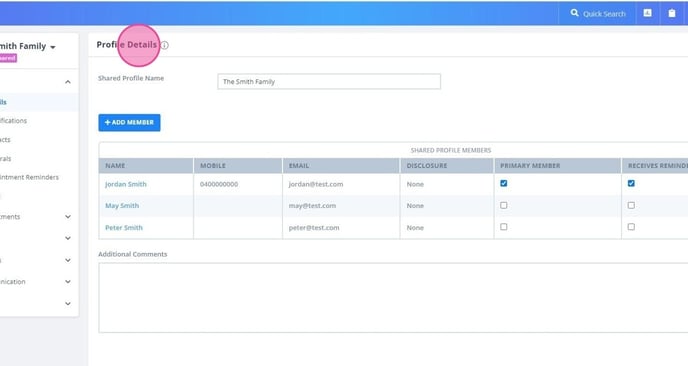Select the Appointment Reminders sidebar item
This screenshot has height=366, width=688.
29,177
